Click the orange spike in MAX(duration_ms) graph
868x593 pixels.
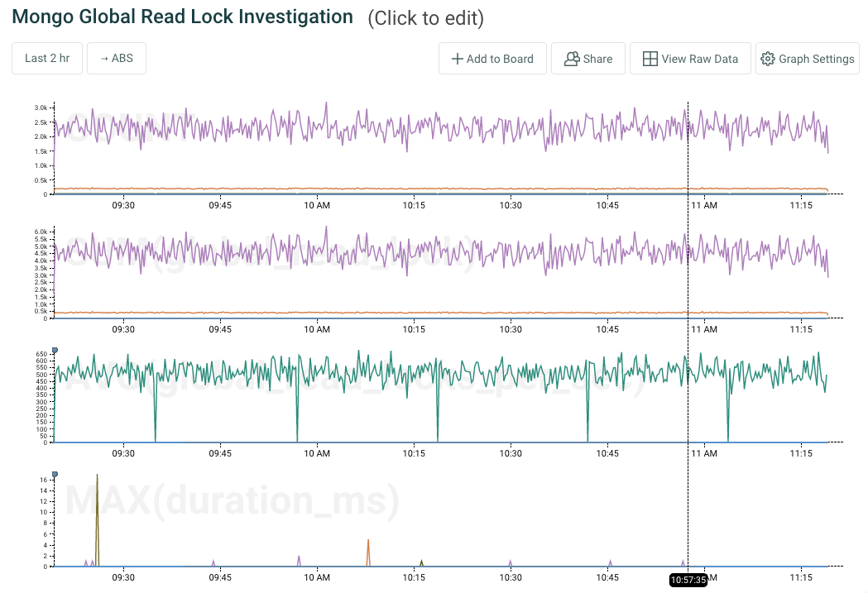[x=368, y=552]
